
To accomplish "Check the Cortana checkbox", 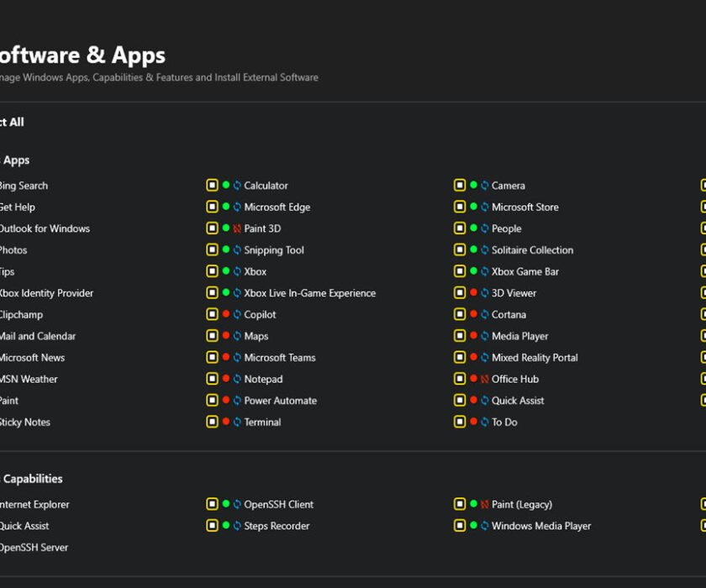I will pos(460,314).
